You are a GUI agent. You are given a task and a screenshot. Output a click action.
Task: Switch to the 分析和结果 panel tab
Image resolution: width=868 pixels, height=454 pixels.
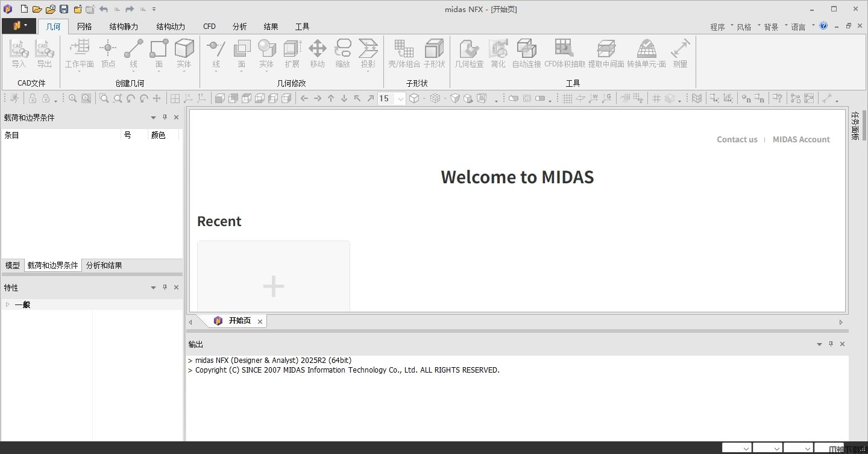coord(104,265)
